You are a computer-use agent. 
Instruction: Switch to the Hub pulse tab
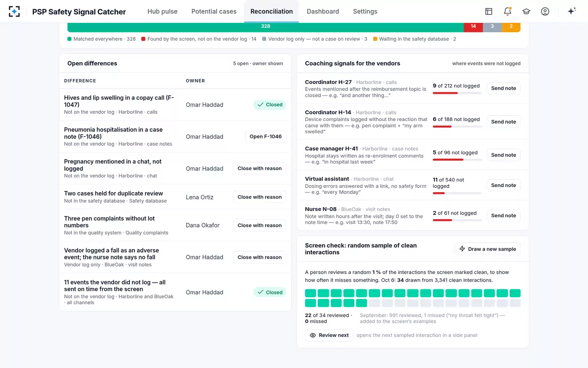coord(163,11)
